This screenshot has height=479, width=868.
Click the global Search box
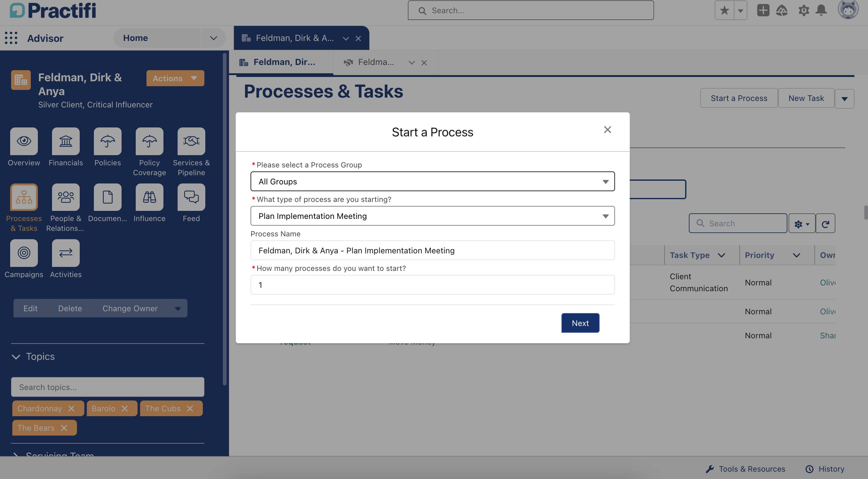tap(530, 10)
